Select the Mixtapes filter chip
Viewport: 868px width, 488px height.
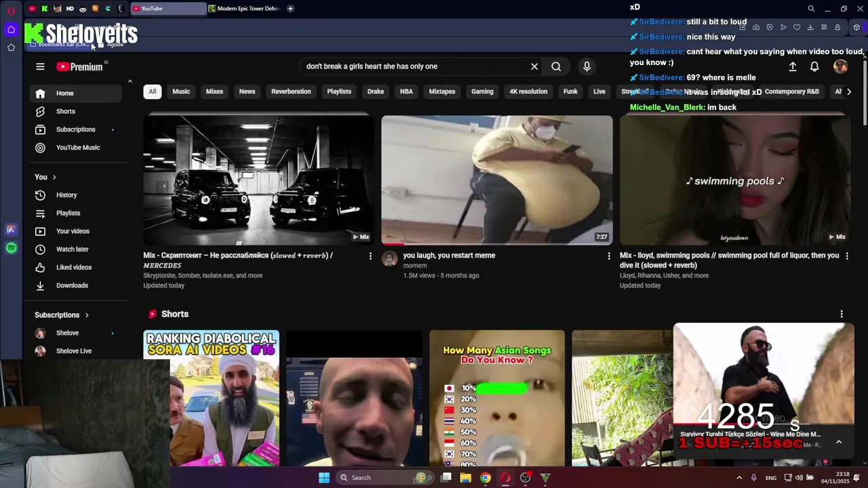pyautogui.click(x=442, y=91)
